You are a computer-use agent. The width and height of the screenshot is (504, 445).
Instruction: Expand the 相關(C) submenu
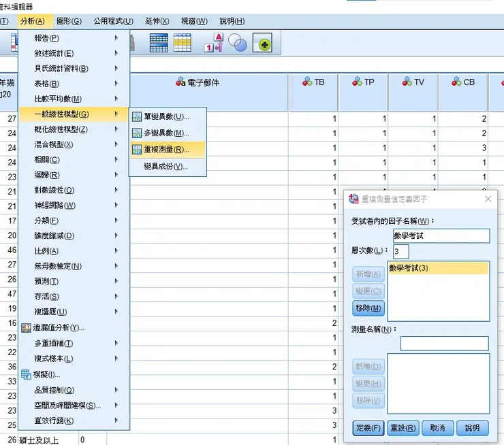[74, 160]
